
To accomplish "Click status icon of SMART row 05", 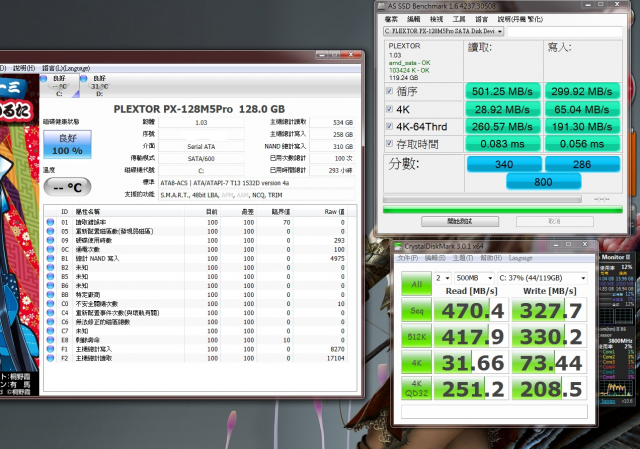I will 51,231.
